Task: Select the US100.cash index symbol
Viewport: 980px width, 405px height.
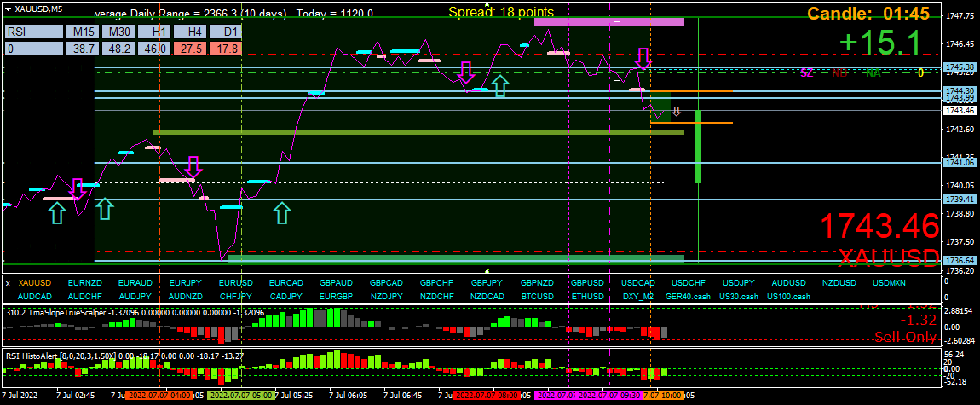Action: click(x=789, y=296)
